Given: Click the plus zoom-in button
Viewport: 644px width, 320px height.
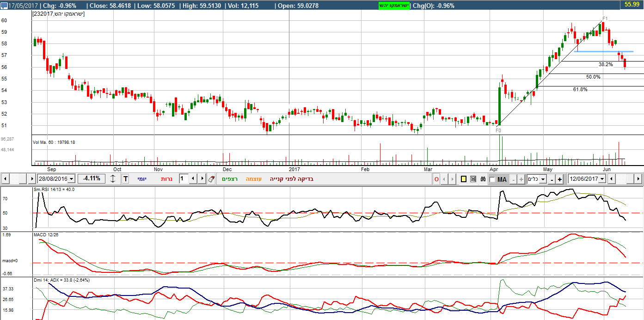Looking at the screenshot, I should (x=559, y=179).
